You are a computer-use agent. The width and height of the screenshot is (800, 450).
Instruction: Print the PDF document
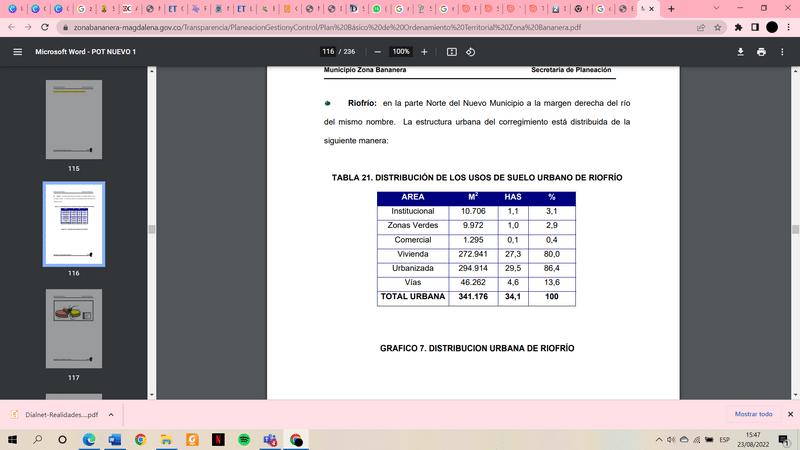[761, 52]
